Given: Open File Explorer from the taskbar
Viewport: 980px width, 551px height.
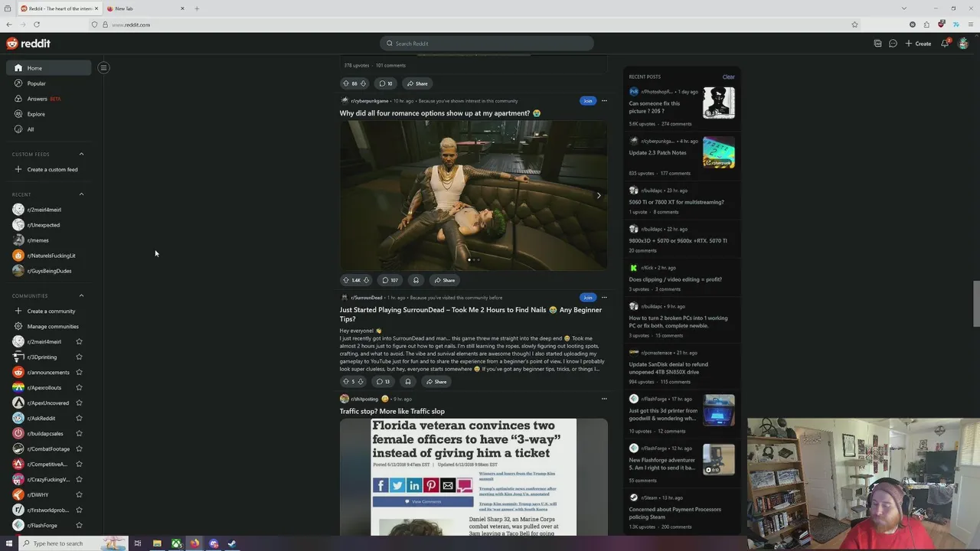Looking at the screenshot, I should click(x=157, y=543).
